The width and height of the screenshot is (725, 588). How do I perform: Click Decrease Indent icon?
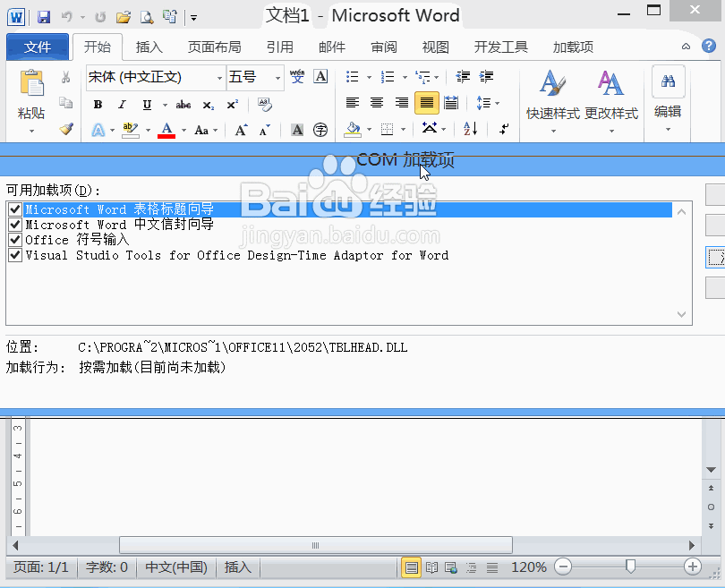coord(463,76)
